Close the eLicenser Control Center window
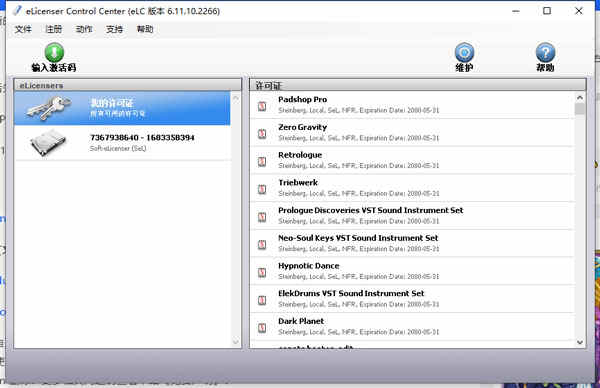Screen dimensions: 600x388 coord(579,11)
